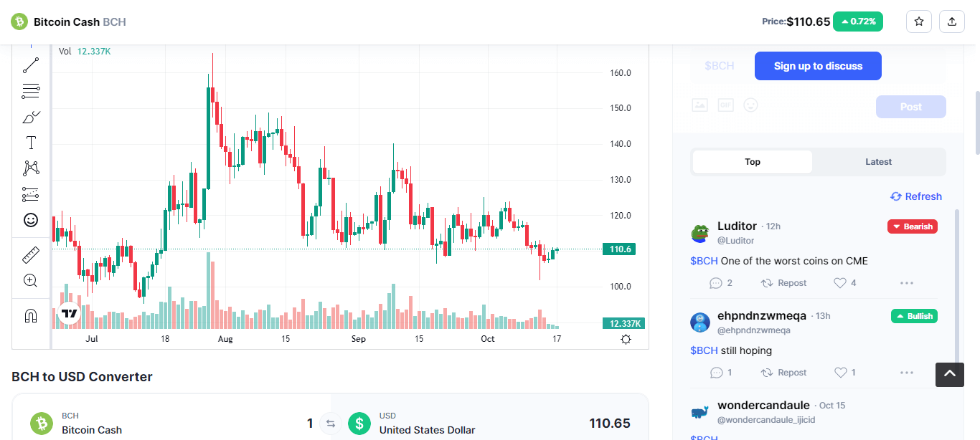The width and height of the screenshot is (980, 440).
Task: Insert an emoji into the post
Action: tap(750, 105)
